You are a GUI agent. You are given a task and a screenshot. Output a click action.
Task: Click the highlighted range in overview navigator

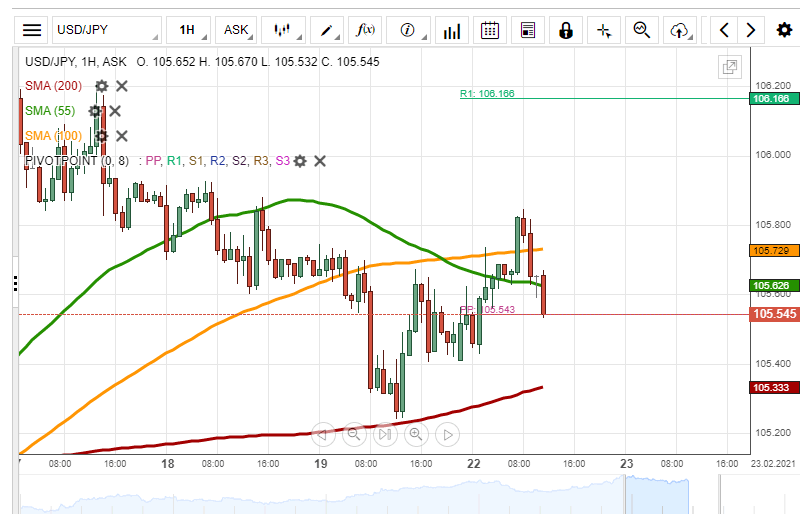coord(657,495)
